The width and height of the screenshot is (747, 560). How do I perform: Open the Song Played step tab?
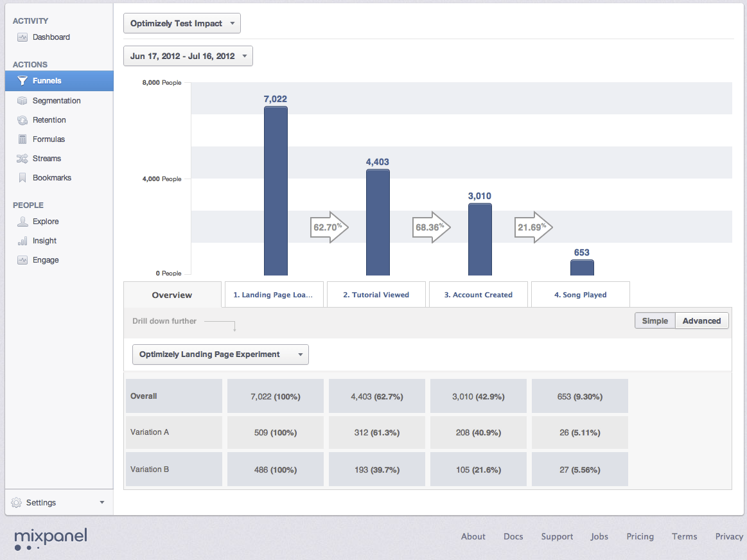(x=580, y=294)
